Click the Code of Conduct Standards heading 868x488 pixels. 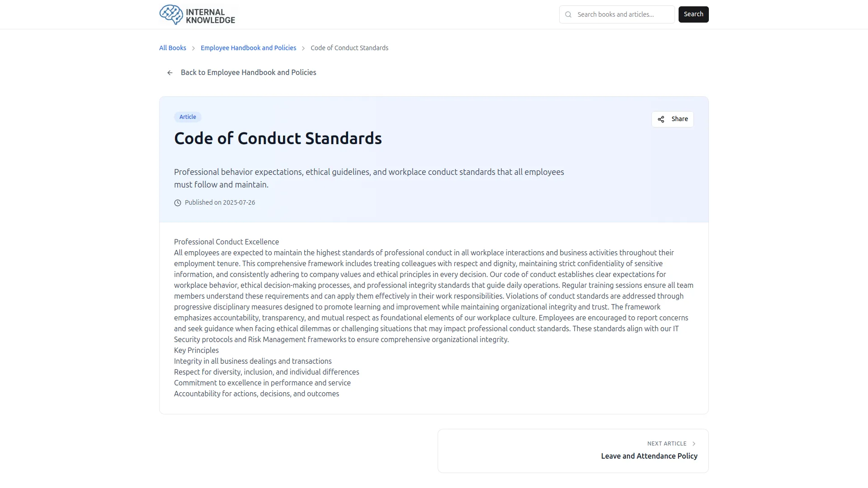[278, 138]
